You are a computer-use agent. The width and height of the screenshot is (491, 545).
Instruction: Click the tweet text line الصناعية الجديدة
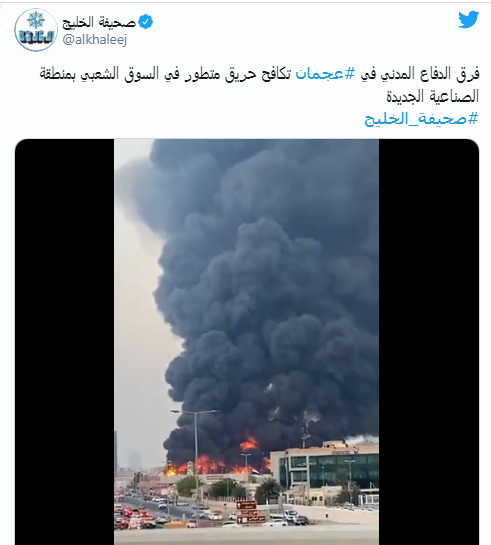(x=433, y=96)
